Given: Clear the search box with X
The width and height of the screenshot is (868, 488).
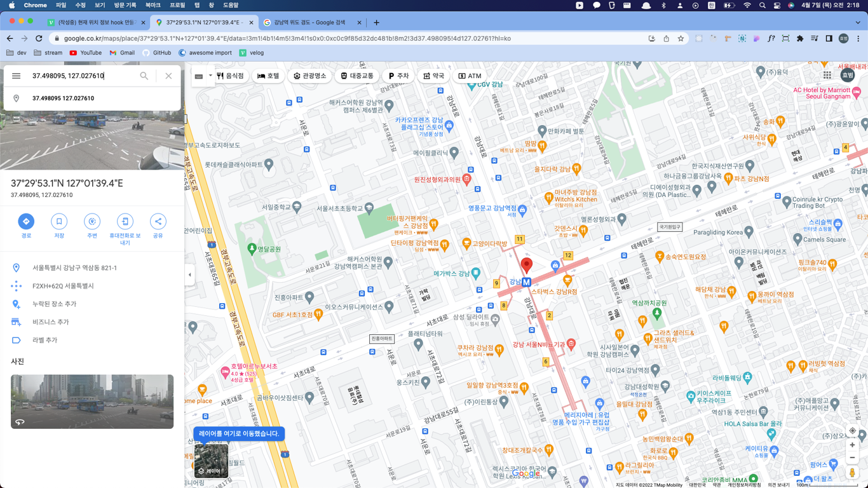Looking at the screenshot, I should pos(168,76).
